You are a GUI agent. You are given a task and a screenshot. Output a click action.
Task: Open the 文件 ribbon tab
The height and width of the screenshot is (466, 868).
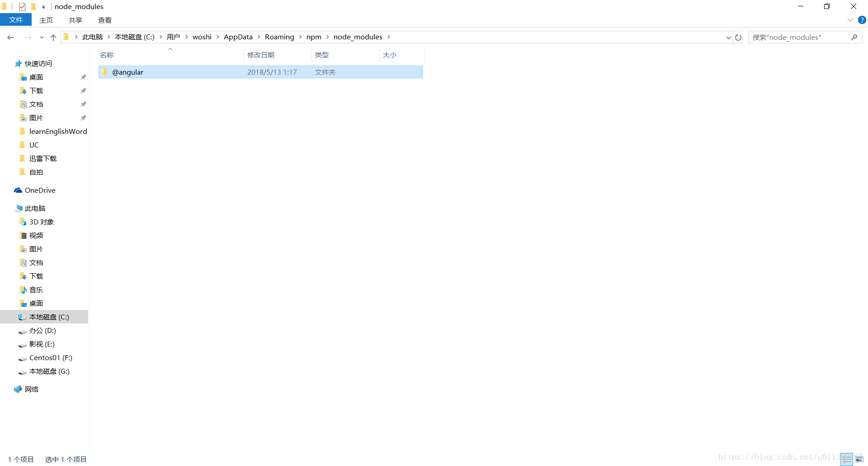[x=16, y=20]
